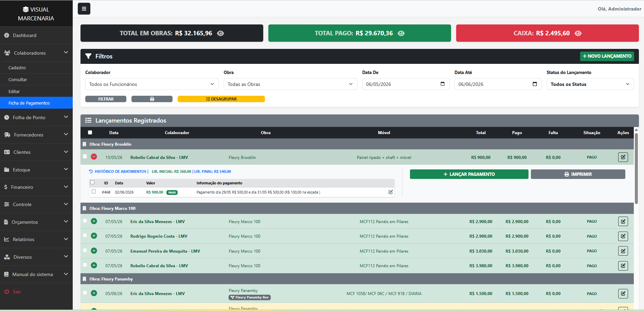Click the green Lançar Pagamento button
The width and height of the screenshot is (644, 311).
(469, 174)
